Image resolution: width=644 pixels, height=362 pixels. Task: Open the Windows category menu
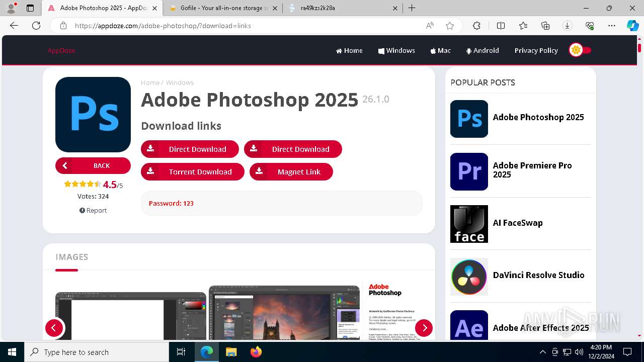click(x=396, y=50)
